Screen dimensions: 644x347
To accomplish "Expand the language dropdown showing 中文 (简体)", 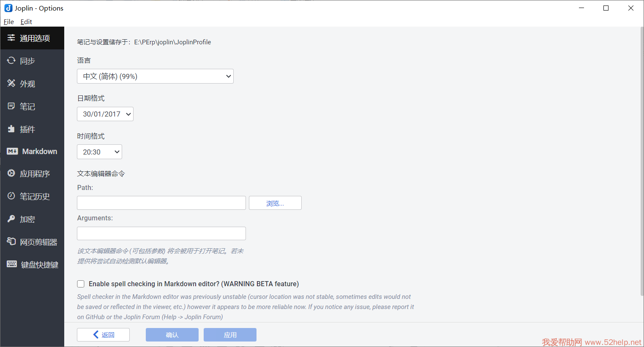I will pos(155,76).
